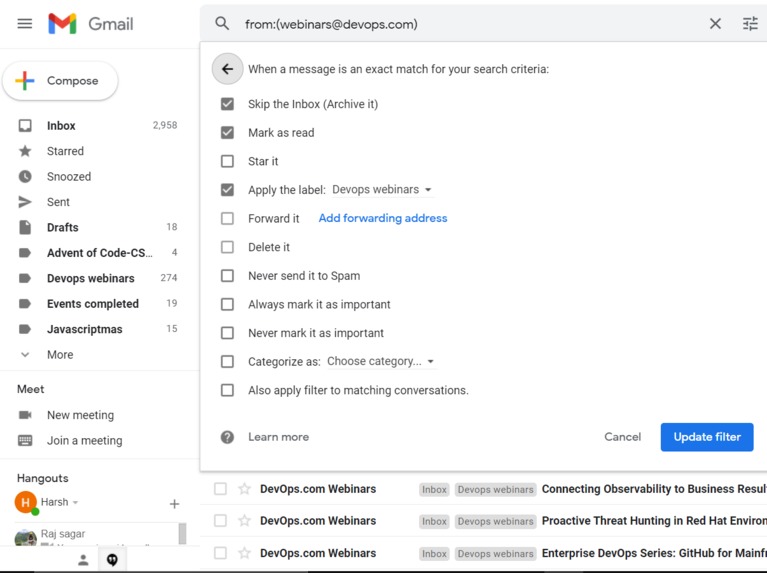This screenshot has height=573, width=767.
Task: Start a new Hangouts chat plus icon
Action: (174, 504)
